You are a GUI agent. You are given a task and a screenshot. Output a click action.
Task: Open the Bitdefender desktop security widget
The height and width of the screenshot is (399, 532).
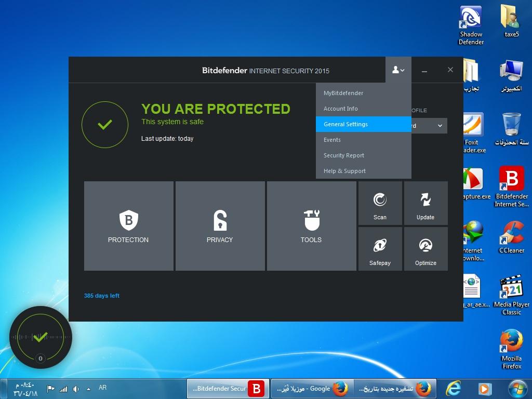41,337
